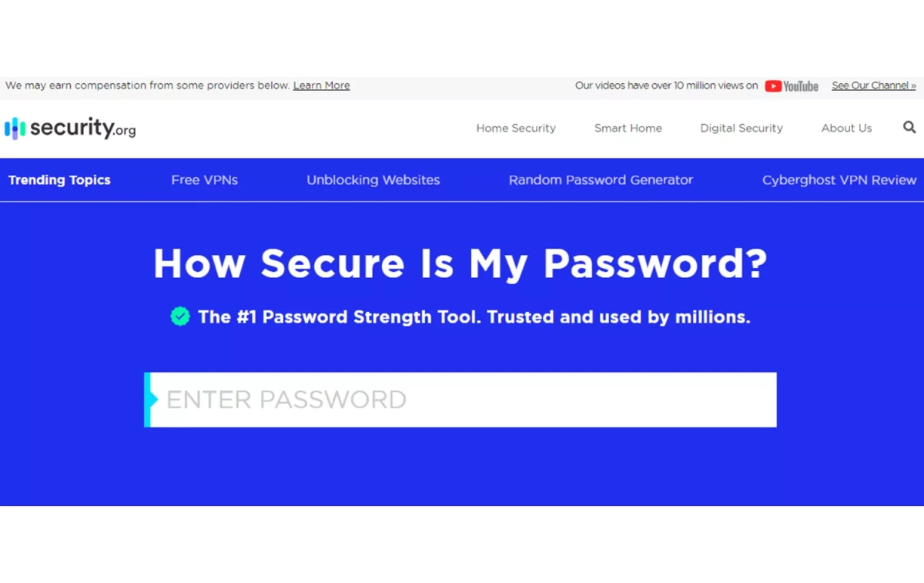
Task: Open the Home Security menu
Action: click(x=516, y=128)
